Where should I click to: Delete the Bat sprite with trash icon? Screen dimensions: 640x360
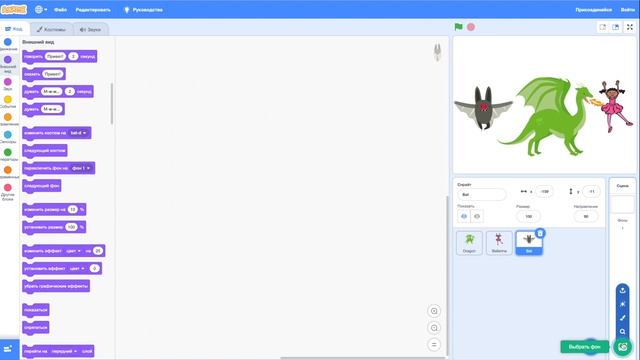click(540, 233)
